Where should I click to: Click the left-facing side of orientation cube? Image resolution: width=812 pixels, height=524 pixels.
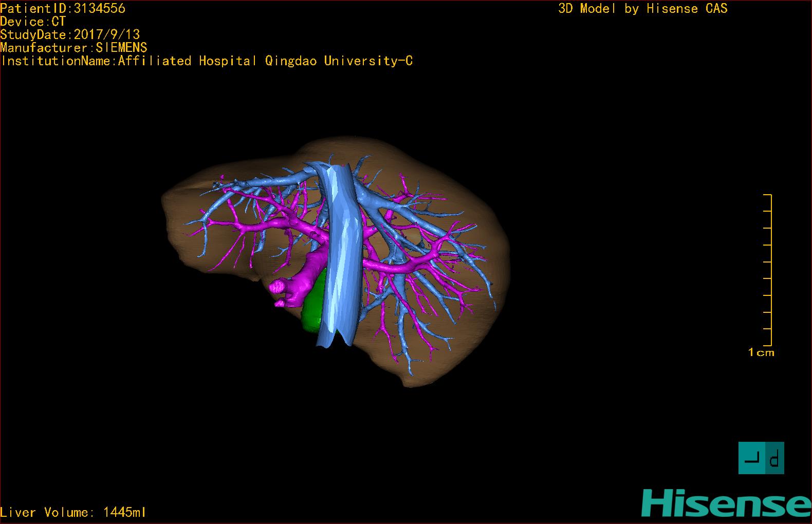coord(751,458)
